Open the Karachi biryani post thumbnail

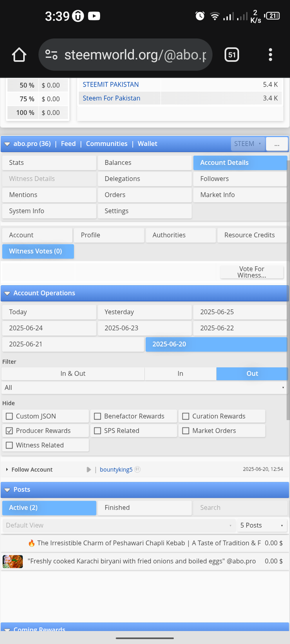[x=13, y=562]
